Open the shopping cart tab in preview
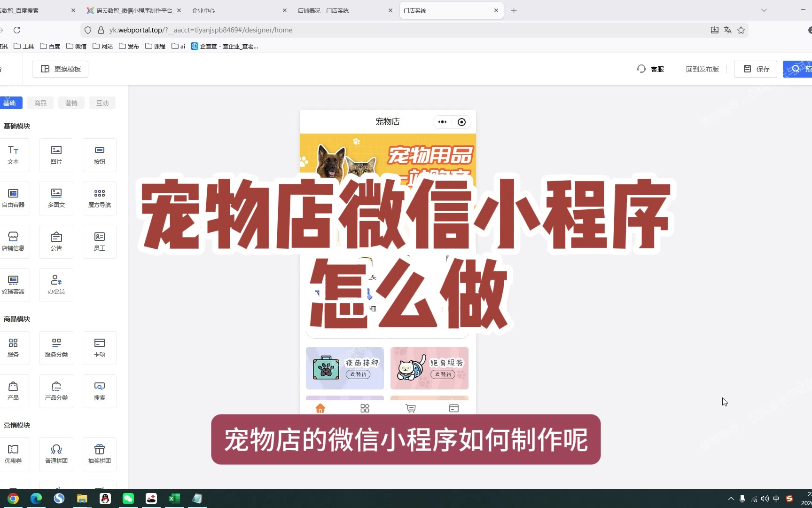The width and height of the screenshot is (812, 508). (411, 408)
